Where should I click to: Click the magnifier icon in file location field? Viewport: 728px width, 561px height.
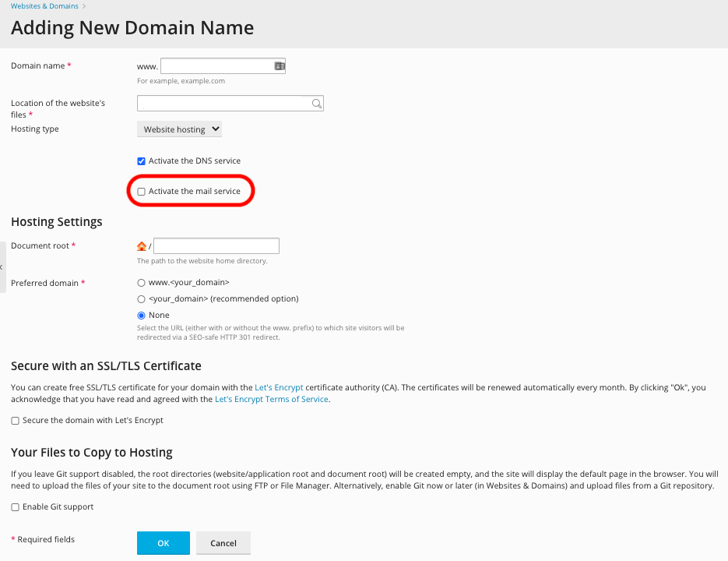316,104
